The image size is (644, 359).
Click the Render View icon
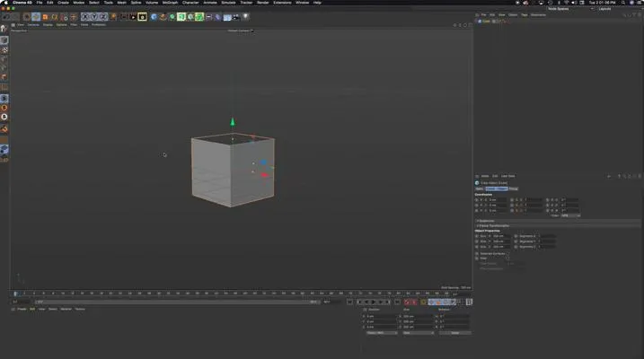point(124,17)
